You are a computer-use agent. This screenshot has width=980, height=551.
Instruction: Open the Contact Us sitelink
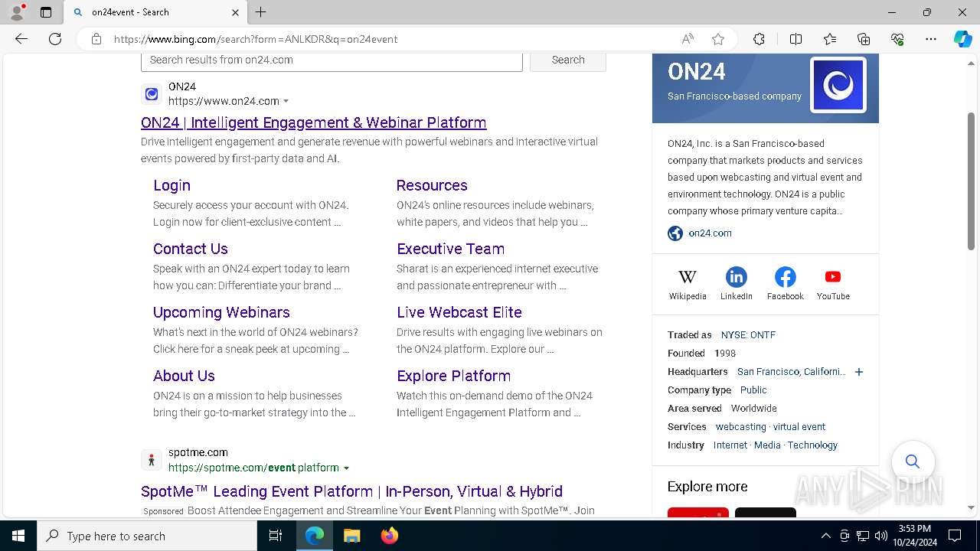191,249
